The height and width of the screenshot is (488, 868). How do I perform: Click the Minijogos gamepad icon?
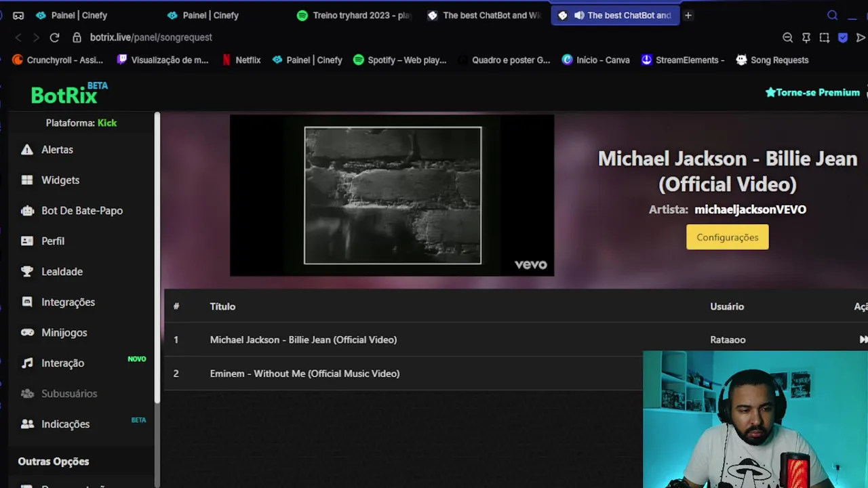click(27, 333)
